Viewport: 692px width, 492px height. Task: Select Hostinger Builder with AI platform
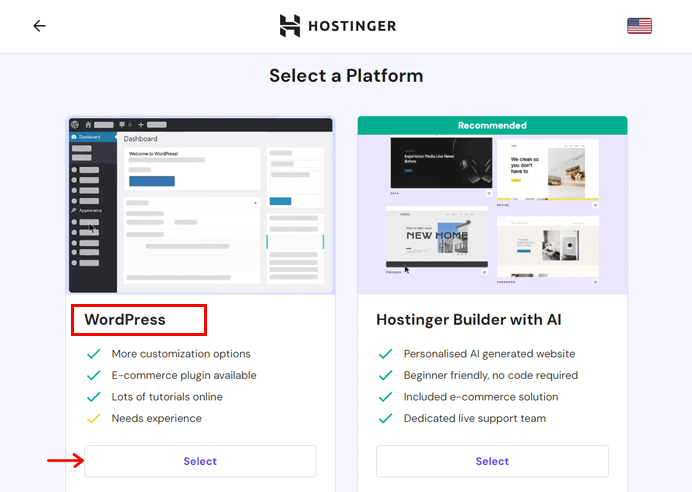492,461
